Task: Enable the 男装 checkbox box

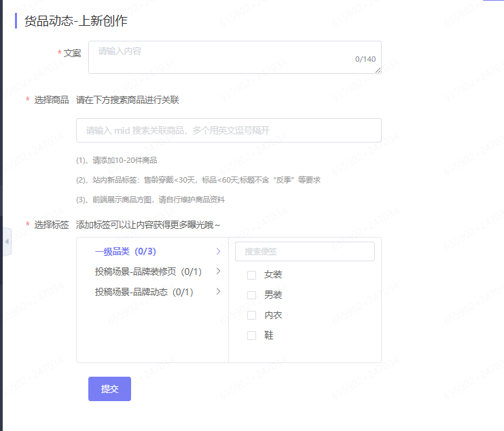Action: coord(251,295)
